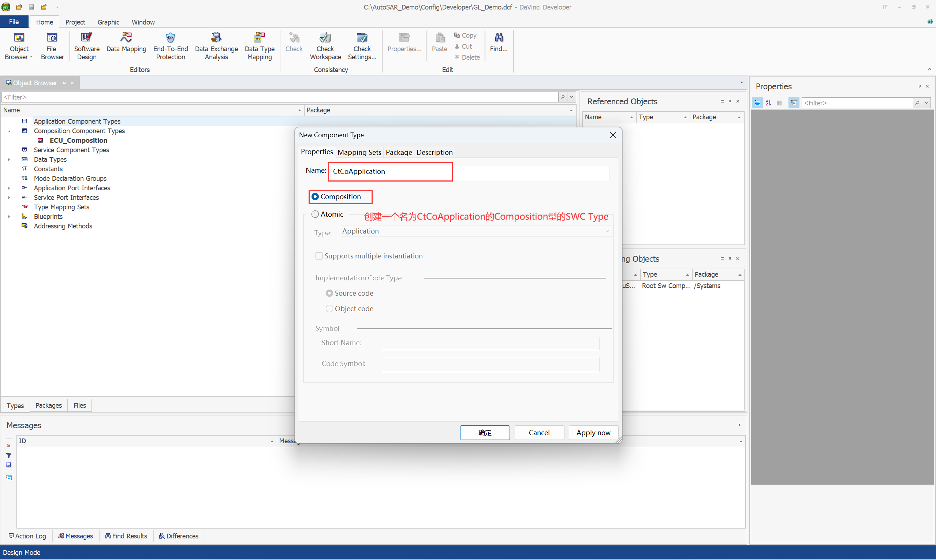Image resolution: width=936 pixels, height=560 pixels.
Task: Enable Supports multiple instantiation checkbox
Action: (319, 256)
